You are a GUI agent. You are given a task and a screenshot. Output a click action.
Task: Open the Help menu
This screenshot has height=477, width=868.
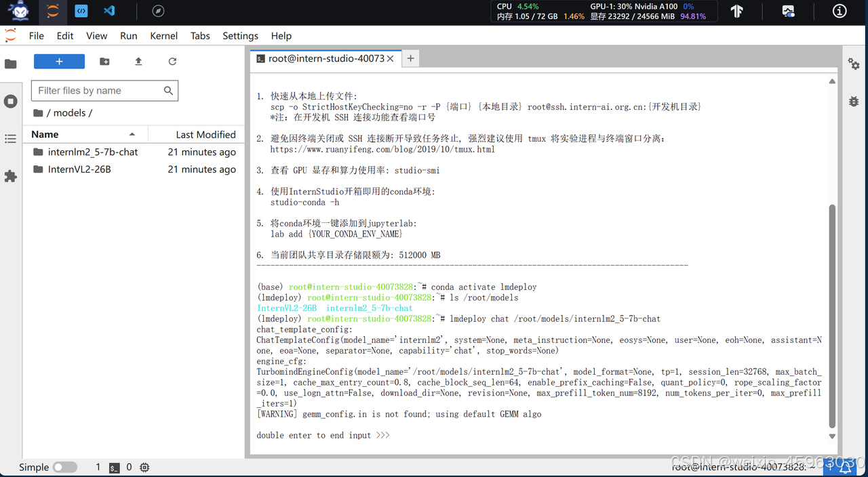(281, 36)
